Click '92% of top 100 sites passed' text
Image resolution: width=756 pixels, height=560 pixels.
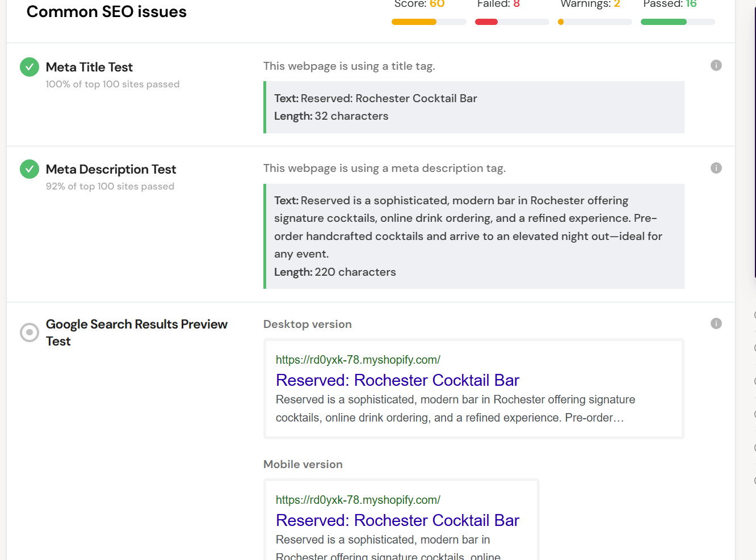coord(110,186)
